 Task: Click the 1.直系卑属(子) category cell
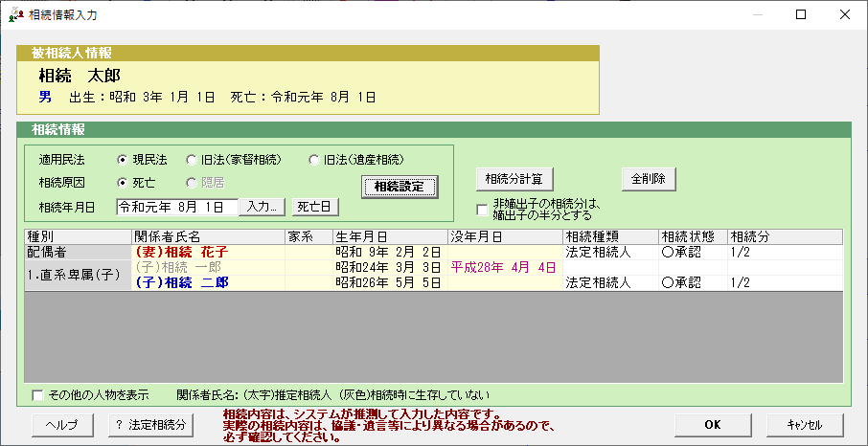pos(78,275)
